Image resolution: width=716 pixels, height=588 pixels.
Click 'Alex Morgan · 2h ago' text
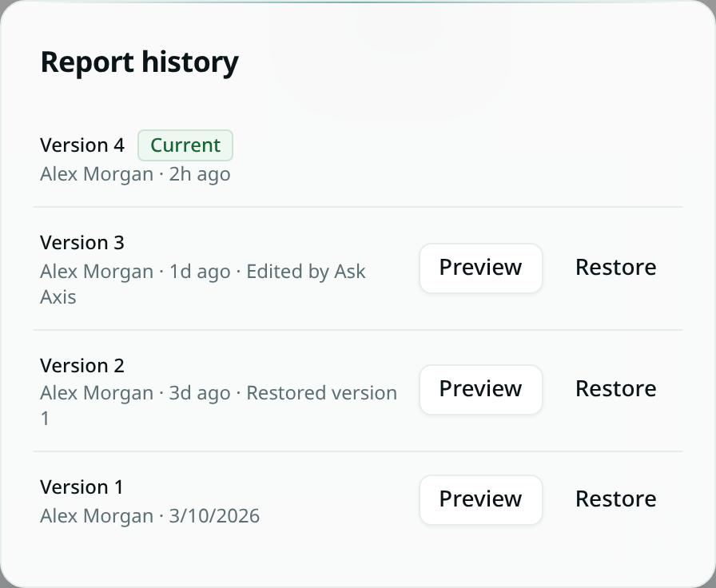(135, 174)
